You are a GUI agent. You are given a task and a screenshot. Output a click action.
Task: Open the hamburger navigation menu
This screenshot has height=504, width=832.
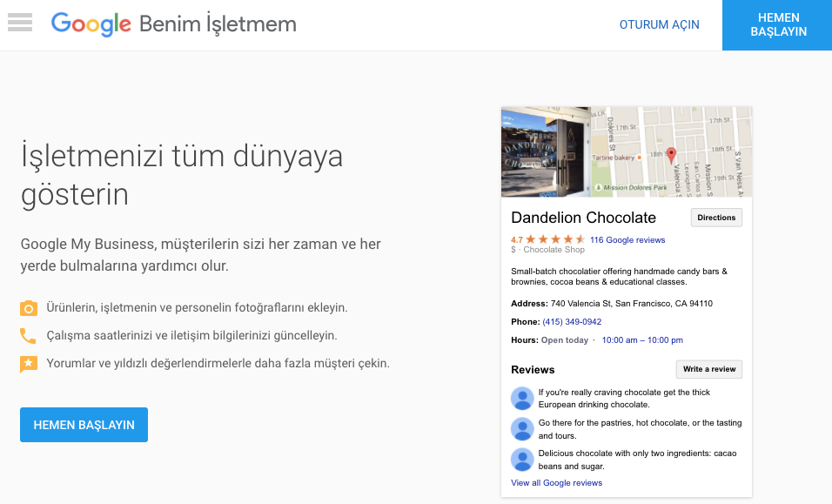pos(20,23)
